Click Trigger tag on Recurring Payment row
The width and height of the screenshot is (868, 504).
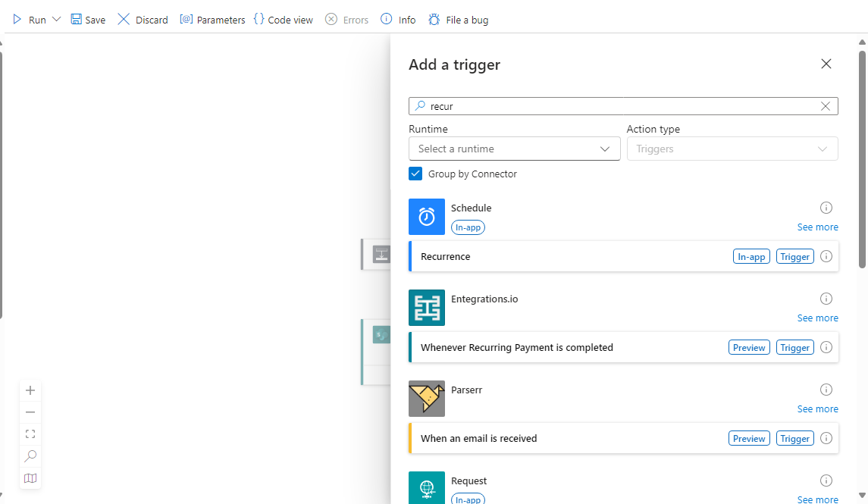point(795,347)
